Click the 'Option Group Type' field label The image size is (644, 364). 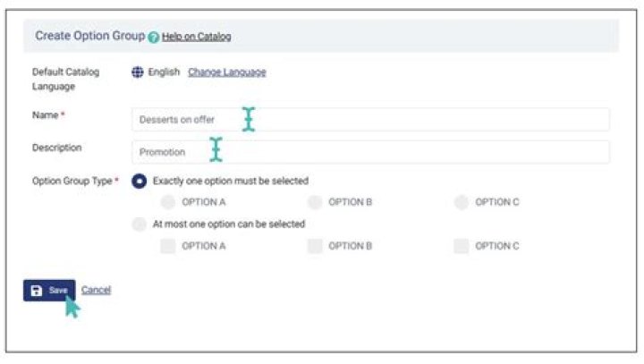pos(73,181)
